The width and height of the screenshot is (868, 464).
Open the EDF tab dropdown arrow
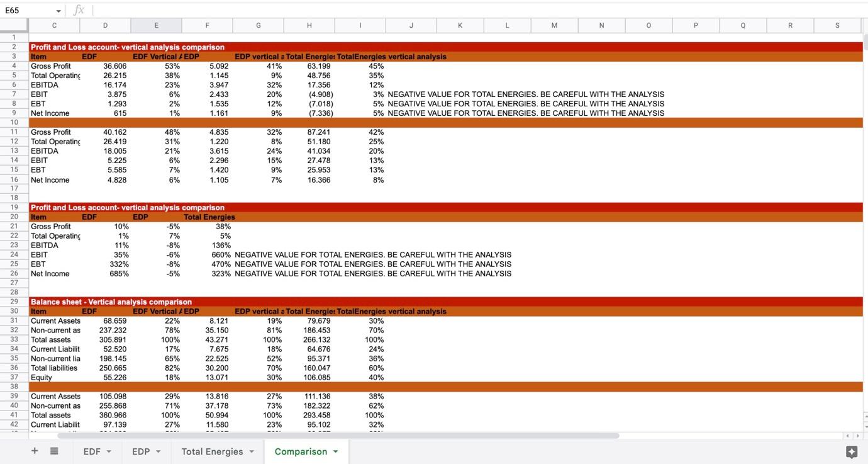(109, 451)
